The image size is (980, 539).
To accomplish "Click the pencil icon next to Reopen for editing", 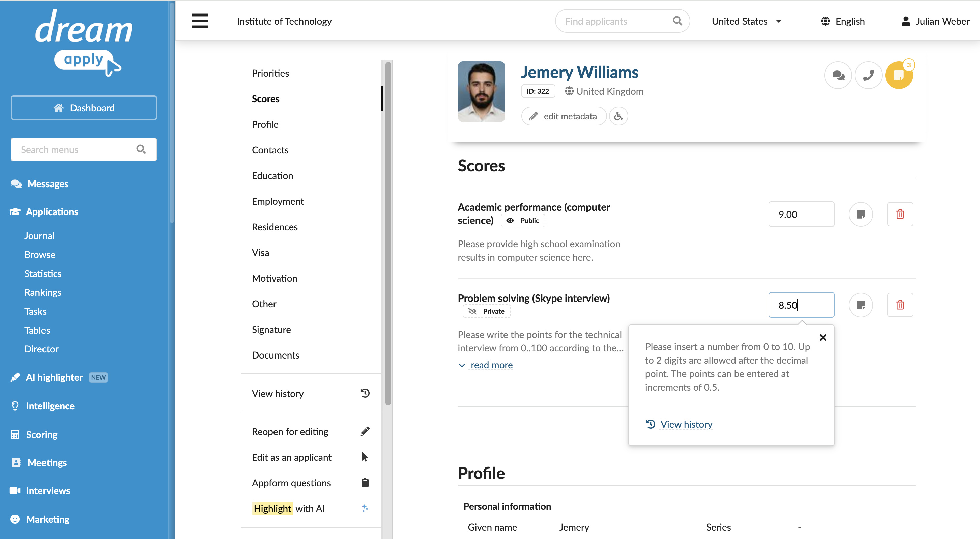I will (x=365, y=431).
